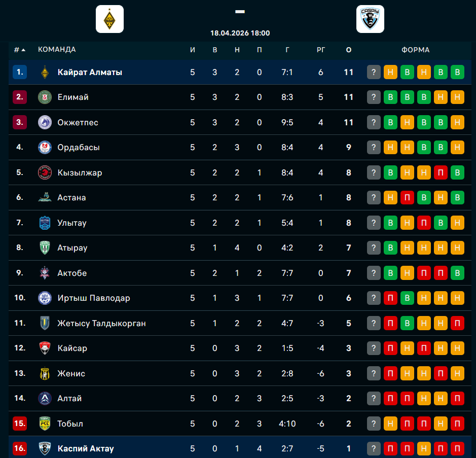Open the Кайрат Алматы team link
This screenshot has width=476, height=458.
coord(90,72)
